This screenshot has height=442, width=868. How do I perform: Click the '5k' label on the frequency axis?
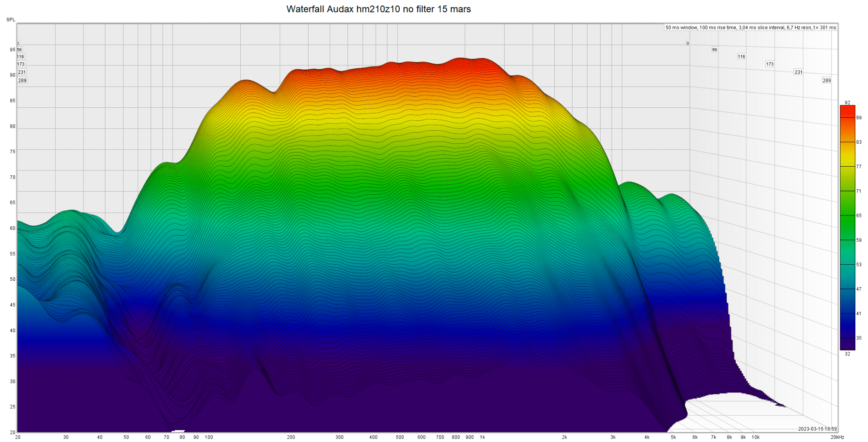click(x=673, y=437)
